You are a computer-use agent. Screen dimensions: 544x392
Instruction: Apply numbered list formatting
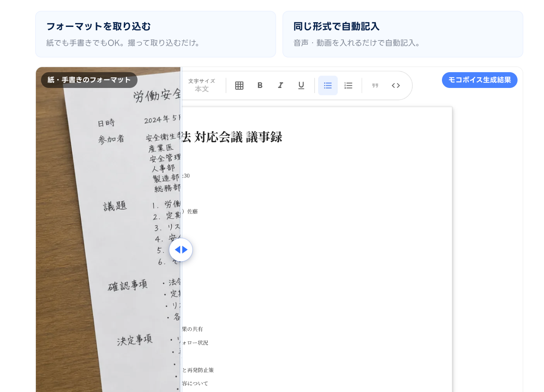pos(348,85)
